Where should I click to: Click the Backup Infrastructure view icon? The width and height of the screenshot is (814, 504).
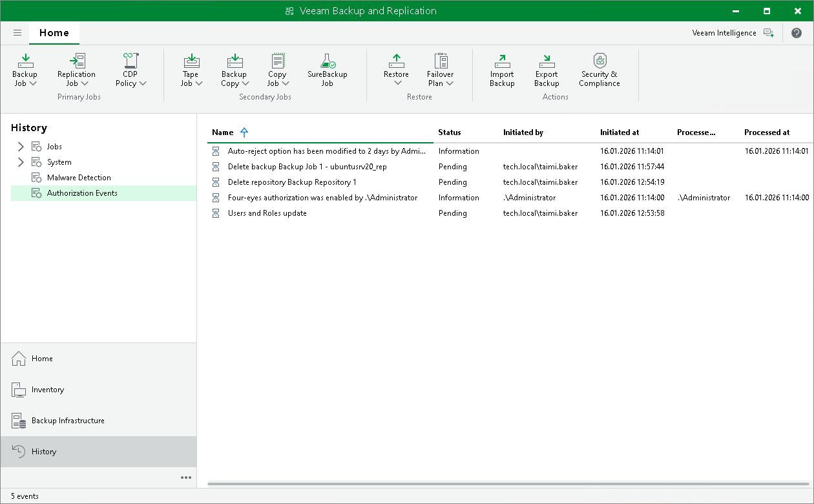click(19, 421)
